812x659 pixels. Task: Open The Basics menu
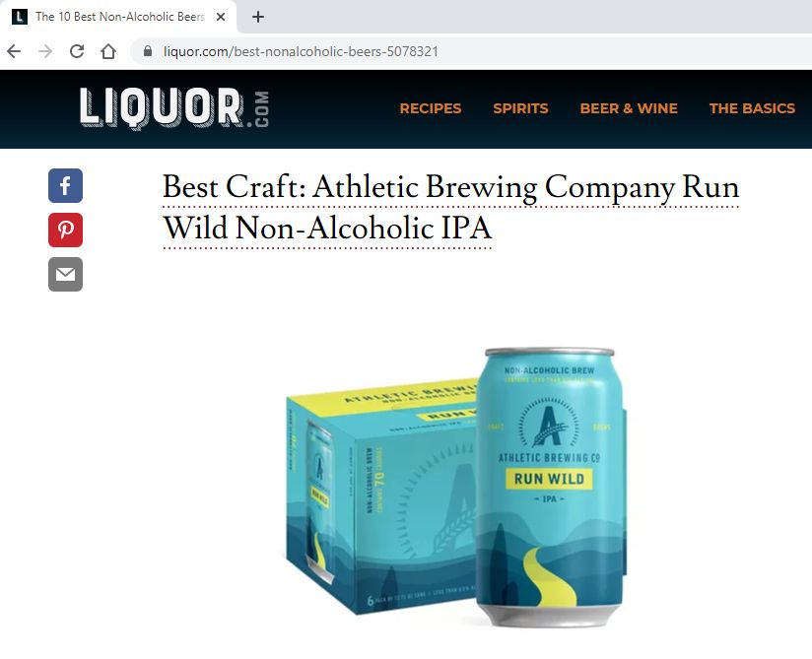click(x=752, y=108)
